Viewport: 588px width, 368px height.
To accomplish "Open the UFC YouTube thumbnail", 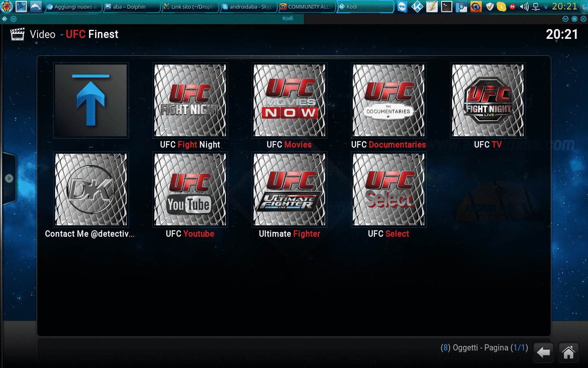I will pos(190,189).
